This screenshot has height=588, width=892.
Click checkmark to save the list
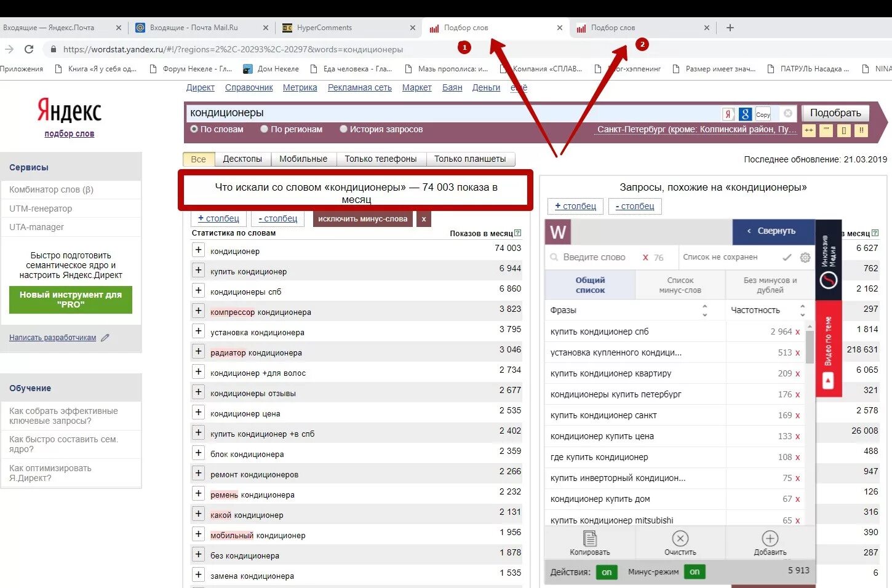[787, 257]
